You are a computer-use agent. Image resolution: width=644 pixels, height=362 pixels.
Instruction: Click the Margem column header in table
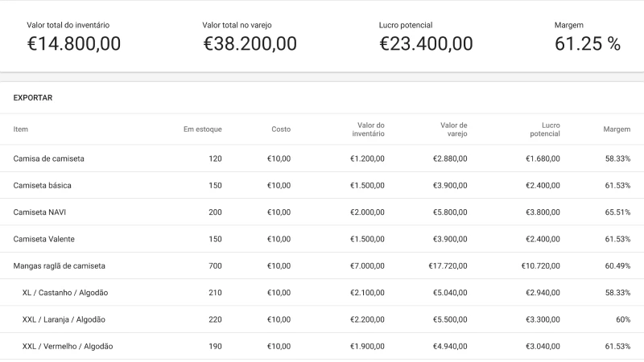click(617, 130)
